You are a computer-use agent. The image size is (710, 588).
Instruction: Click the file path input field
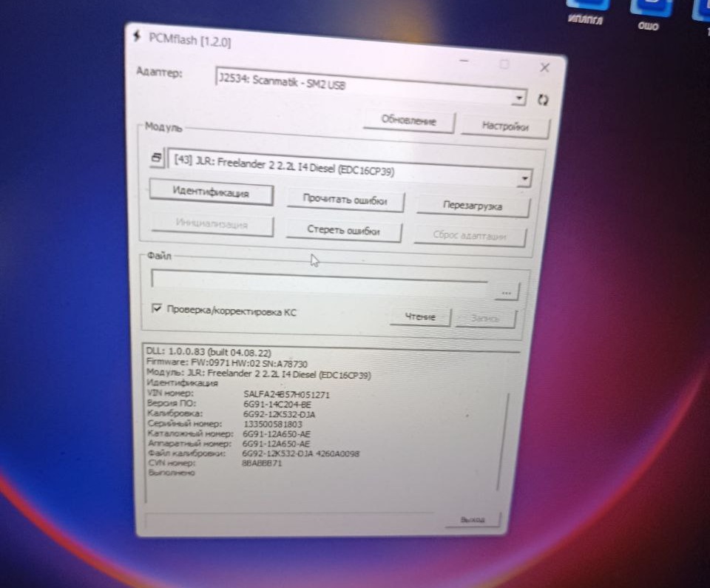[319, 281]
